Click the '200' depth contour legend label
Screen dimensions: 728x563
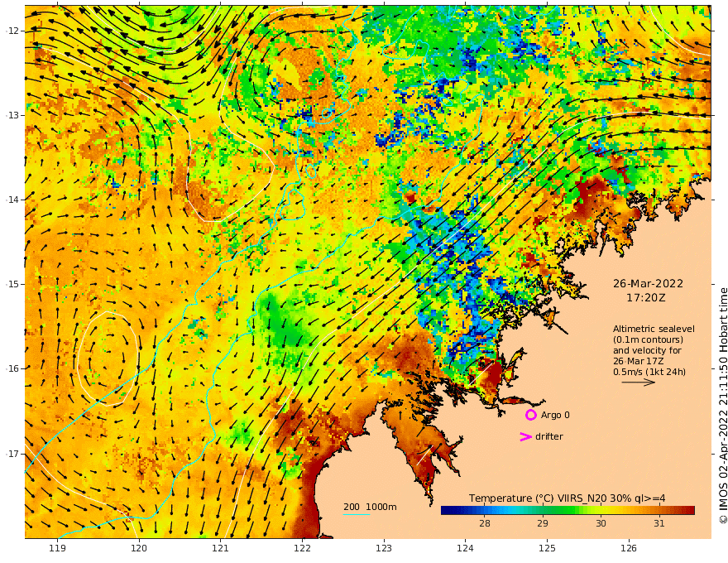352,507
